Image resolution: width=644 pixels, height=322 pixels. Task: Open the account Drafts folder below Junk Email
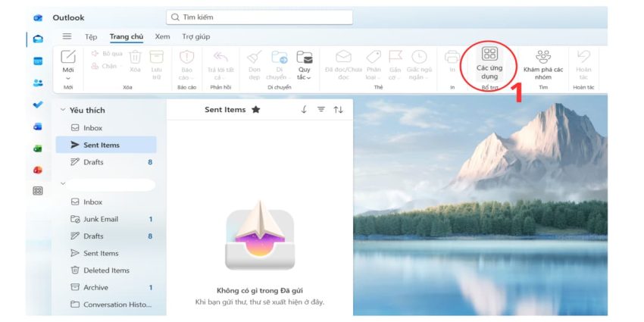click(x=106, y=236)
